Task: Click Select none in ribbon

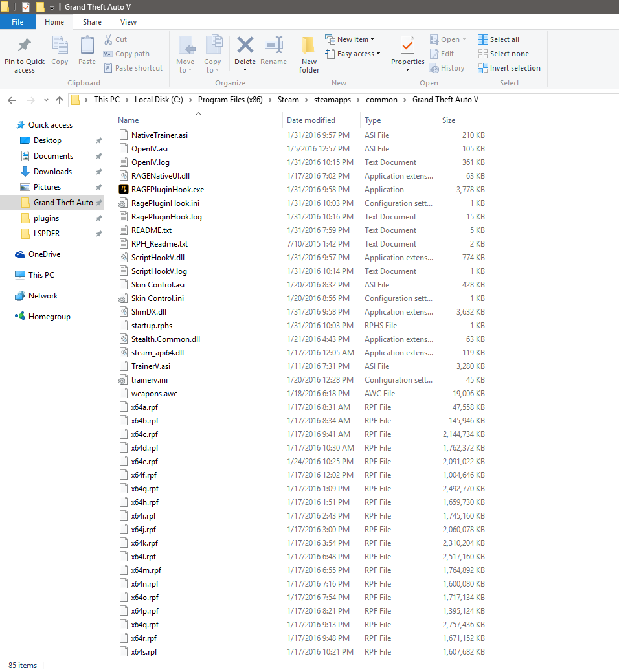Action: click(x=504, y=54)
